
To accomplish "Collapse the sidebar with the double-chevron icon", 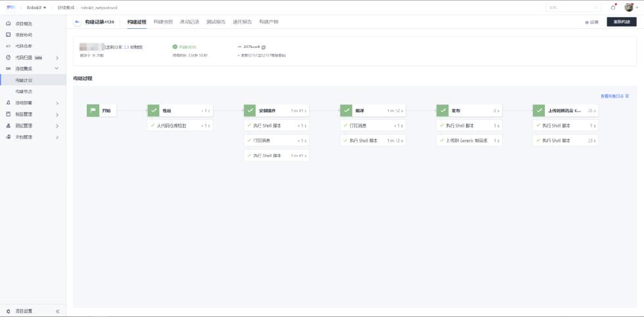I will pos(58,311).
